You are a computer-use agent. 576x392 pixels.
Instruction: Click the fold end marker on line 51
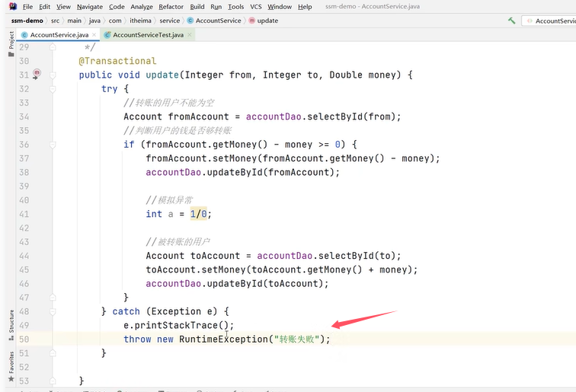point(53,353)
